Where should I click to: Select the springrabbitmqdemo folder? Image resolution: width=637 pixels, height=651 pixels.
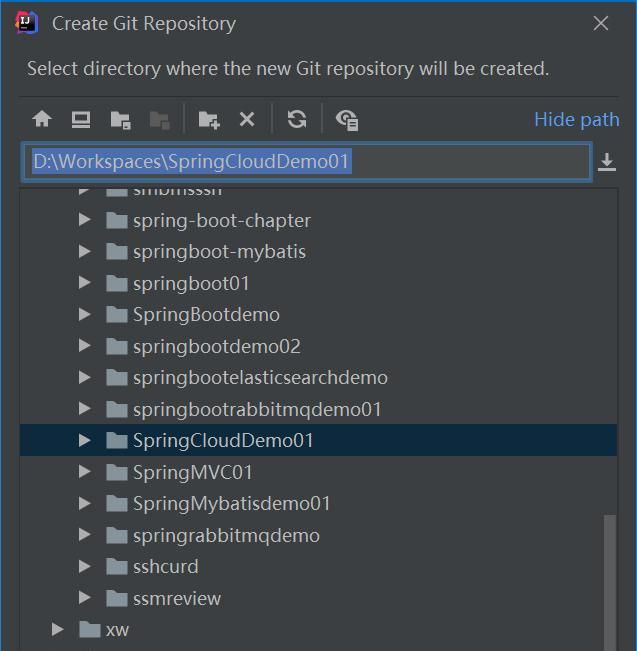[226, 535]
